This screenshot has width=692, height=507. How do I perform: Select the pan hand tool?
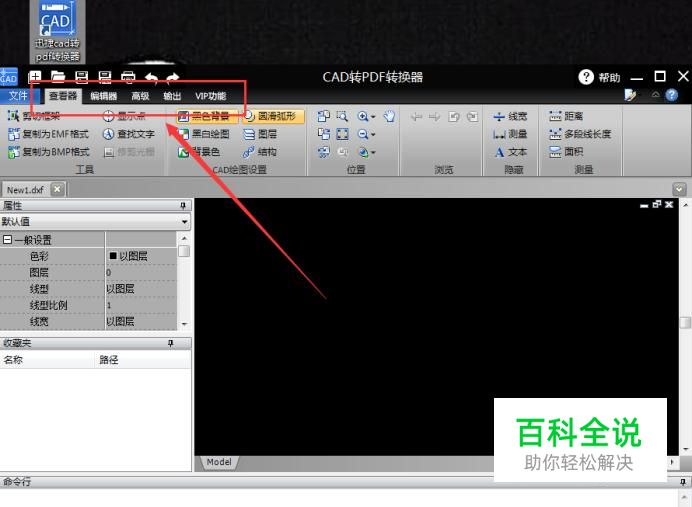(389, 116)
